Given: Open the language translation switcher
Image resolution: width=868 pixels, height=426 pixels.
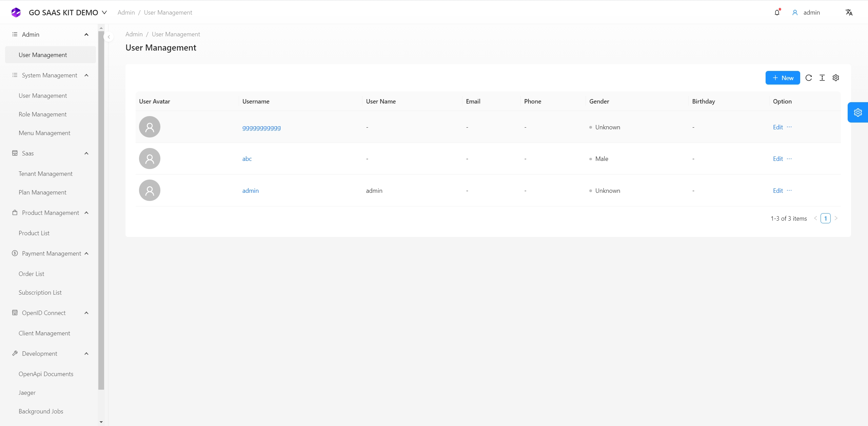Looking at the screenshot, I should (x=849, y=13).
